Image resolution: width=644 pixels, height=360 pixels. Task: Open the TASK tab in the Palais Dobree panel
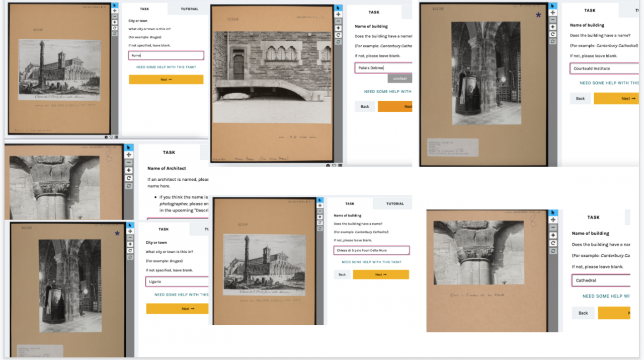pos(374,12)
